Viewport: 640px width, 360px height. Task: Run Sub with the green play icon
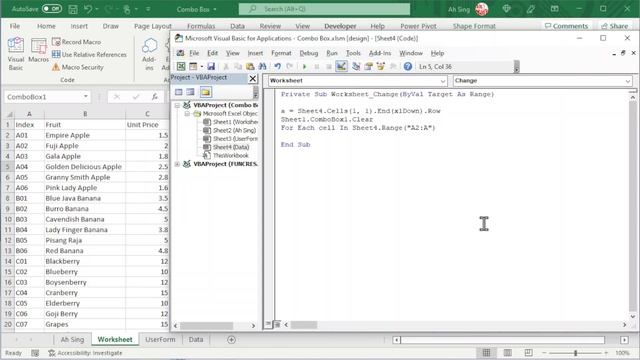[x=304, y=66]
